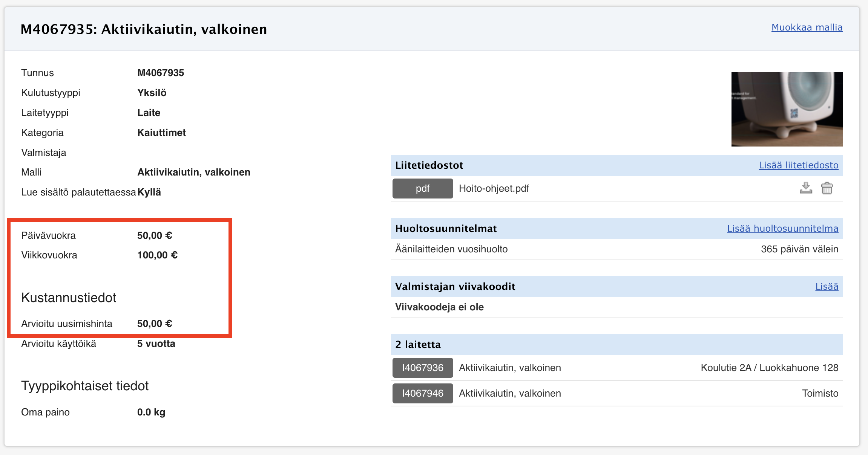Screen dimensions: 868x455
Task: Open device badge I4067946
Action: coord(422,393)
